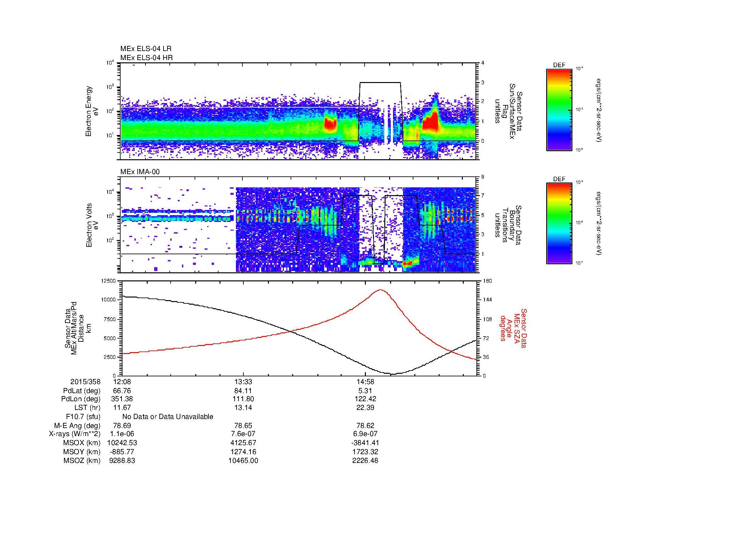Click the M-E Ang value '78.65'
Viewport: 756px width, 534px height.
click(x=243, y=426)
